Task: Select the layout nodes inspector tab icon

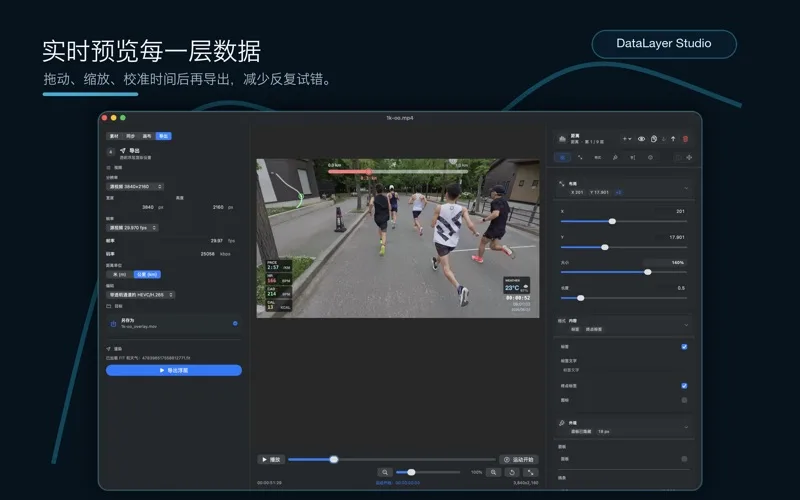Action: [580, 158]
